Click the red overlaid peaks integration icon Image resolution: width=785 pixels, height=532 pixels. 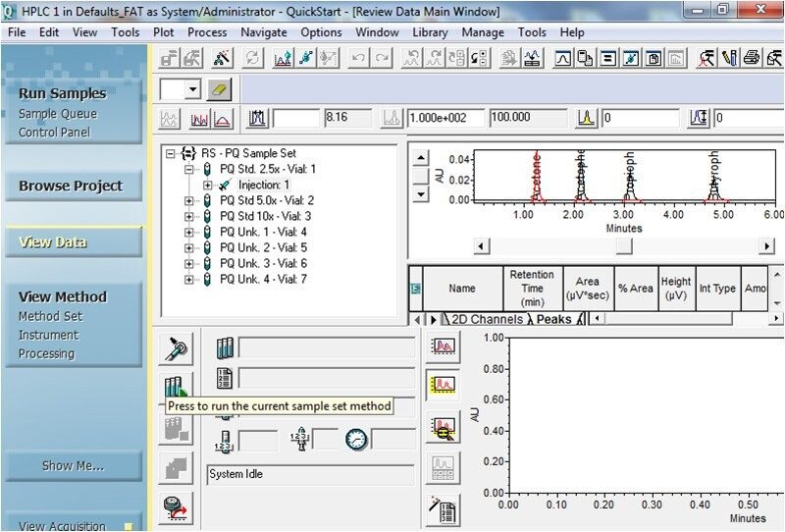[199, 119]
